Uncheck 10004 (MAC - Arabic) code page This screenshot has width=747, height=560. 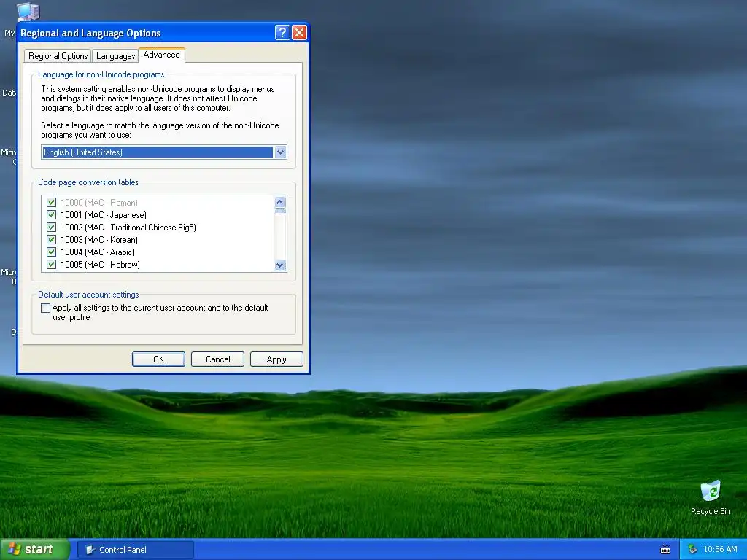[x=52, y=252]
